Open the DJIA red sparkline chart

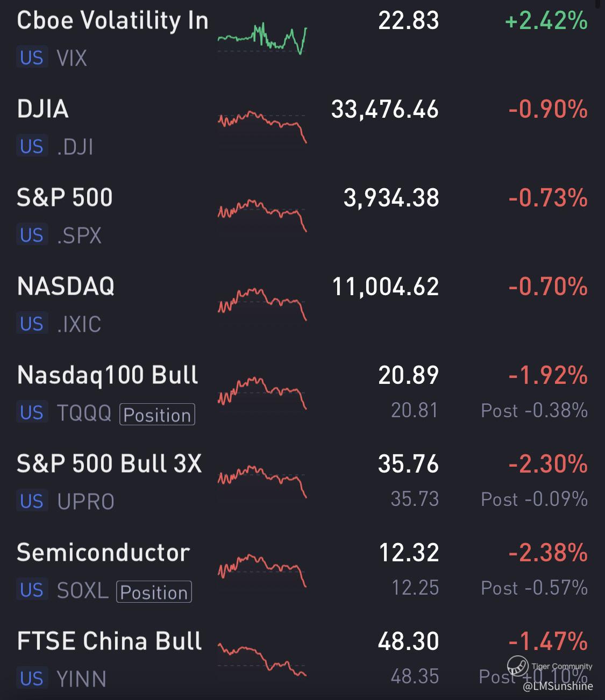tap(262, 126)
